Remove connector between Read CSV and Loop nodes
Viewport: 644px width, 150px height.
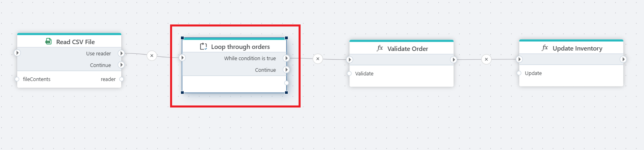(152, 56)
